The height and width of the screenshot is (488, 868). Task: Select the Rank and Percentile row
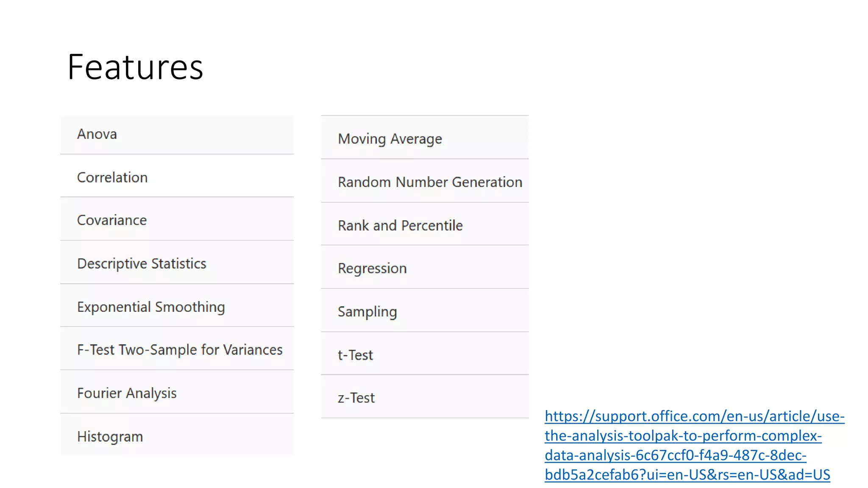coord(425,224)
